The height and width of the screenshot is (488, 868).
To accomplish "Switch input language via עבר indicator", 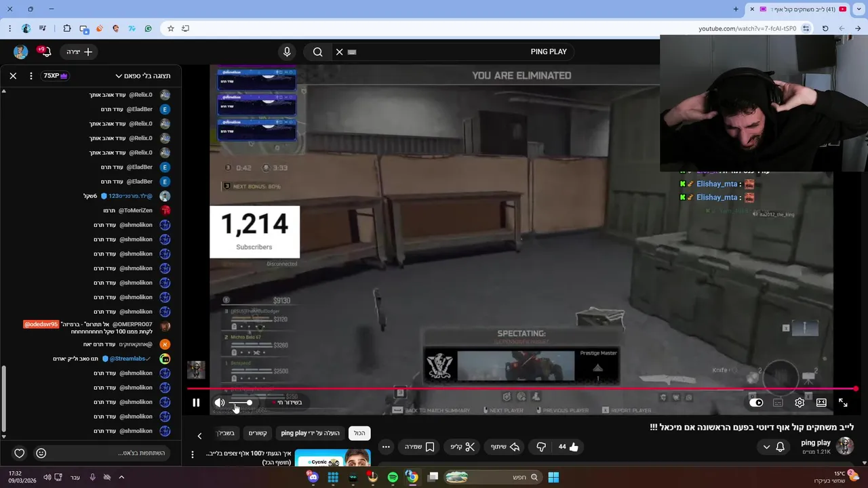I will (75, 477).
